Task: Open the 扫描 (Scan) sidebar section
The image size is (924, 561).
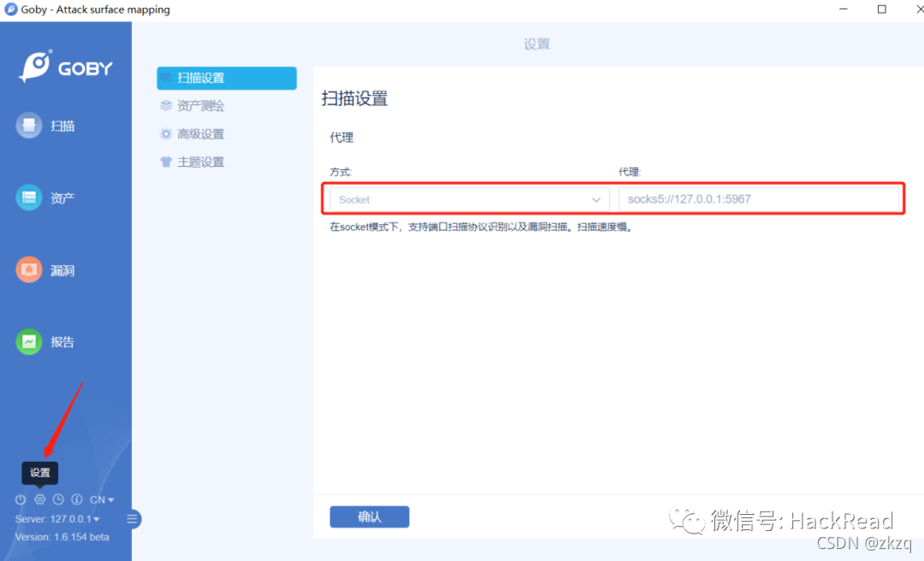Action: [45, 126]
